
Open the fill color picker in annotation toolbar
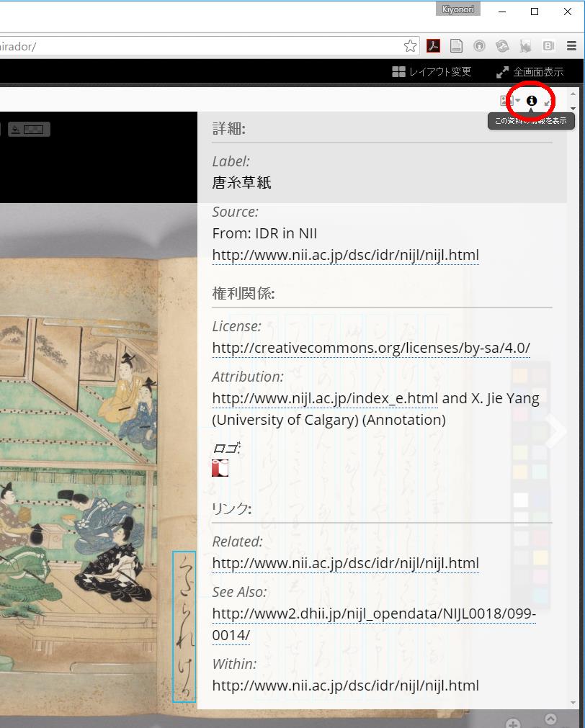28,130
